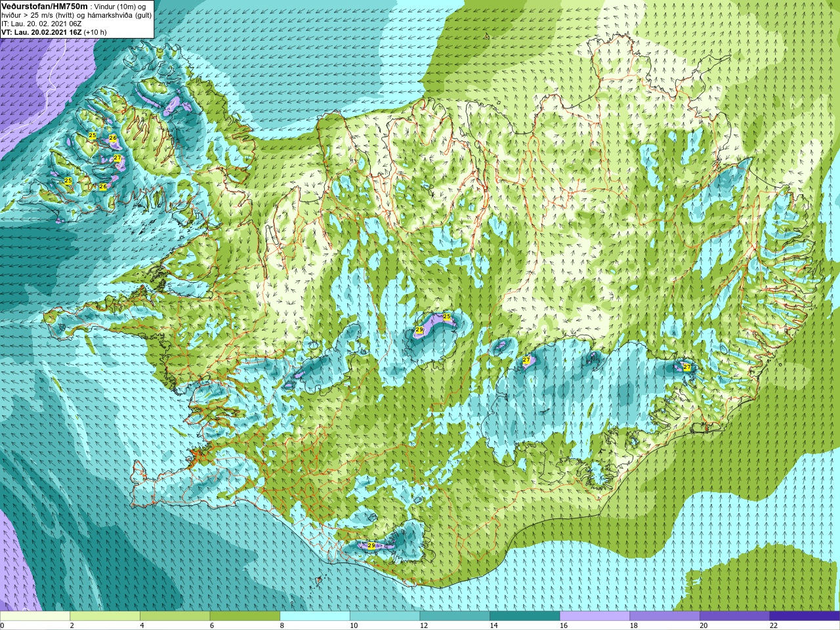This screenshot has width=840, height=630.
Task: Click the 6 tick label on the scale
Action: [x=211, y=625]
